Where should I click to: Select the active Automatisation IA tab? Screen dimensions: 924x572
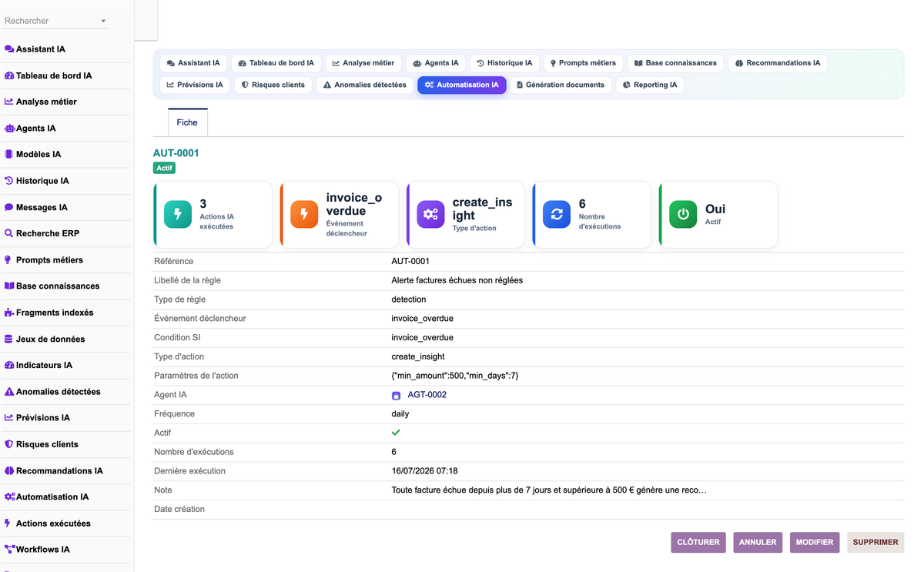(462, 85)
